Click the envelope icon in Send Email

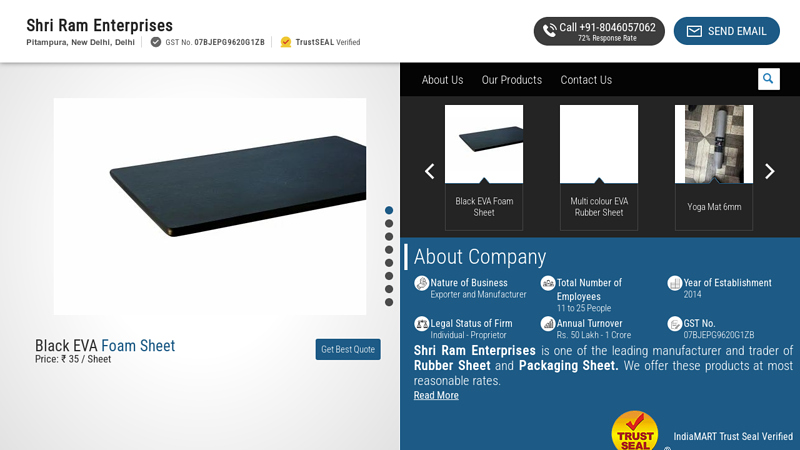(694, 31)
